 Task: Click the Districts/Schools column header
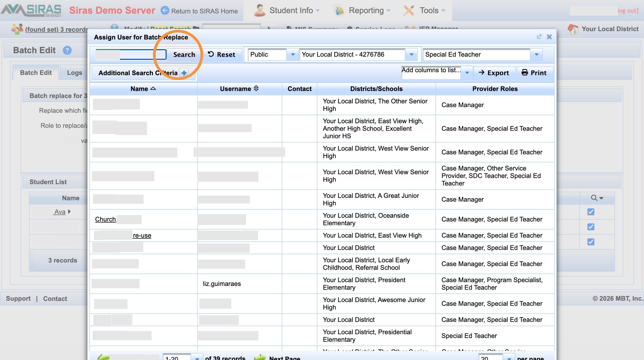coord(376,89)
